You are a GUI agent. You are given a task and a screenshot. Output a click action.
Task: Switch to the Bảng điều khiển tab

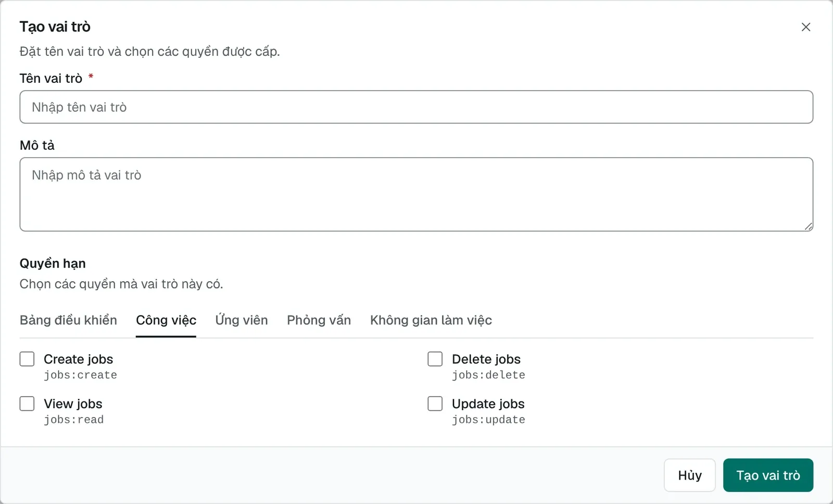pos(68,320)
